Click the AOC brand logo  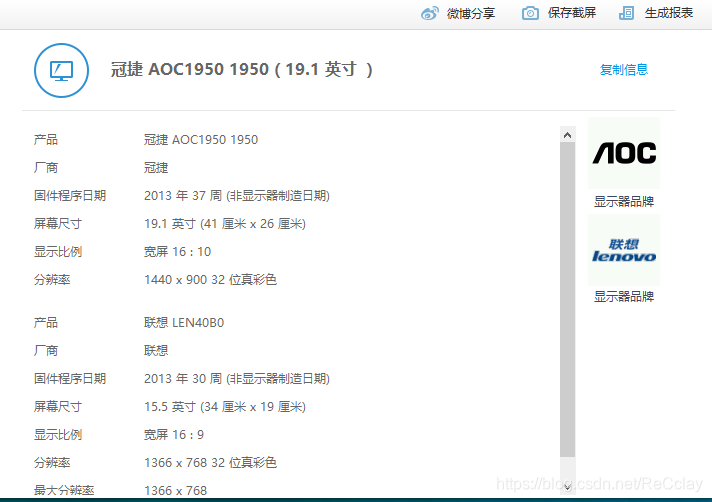click(624, 153)
